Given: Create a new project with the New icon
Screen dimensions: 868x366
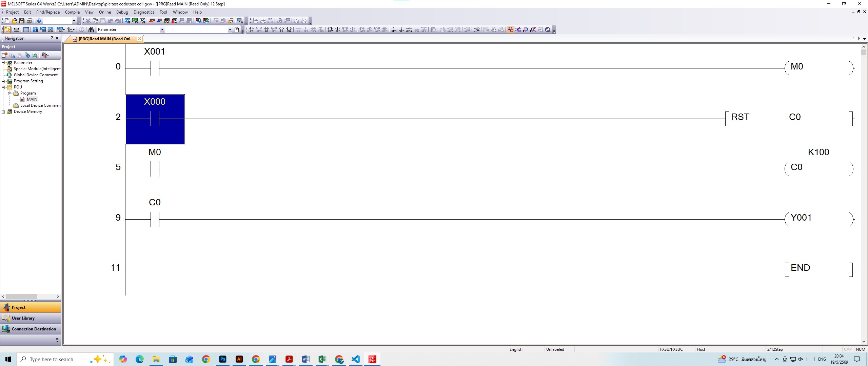Looking at the screenshot, I should click(x=7, y=21).
